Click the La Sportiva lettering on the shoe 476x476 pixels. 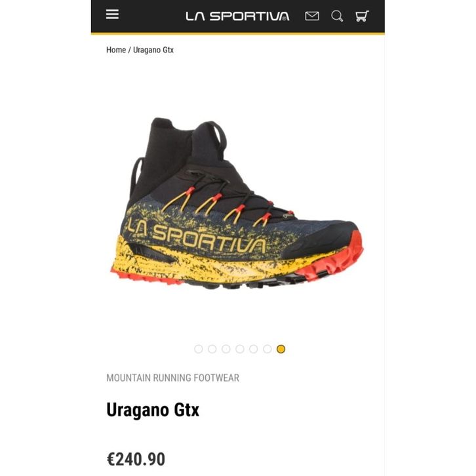[197, 235]
